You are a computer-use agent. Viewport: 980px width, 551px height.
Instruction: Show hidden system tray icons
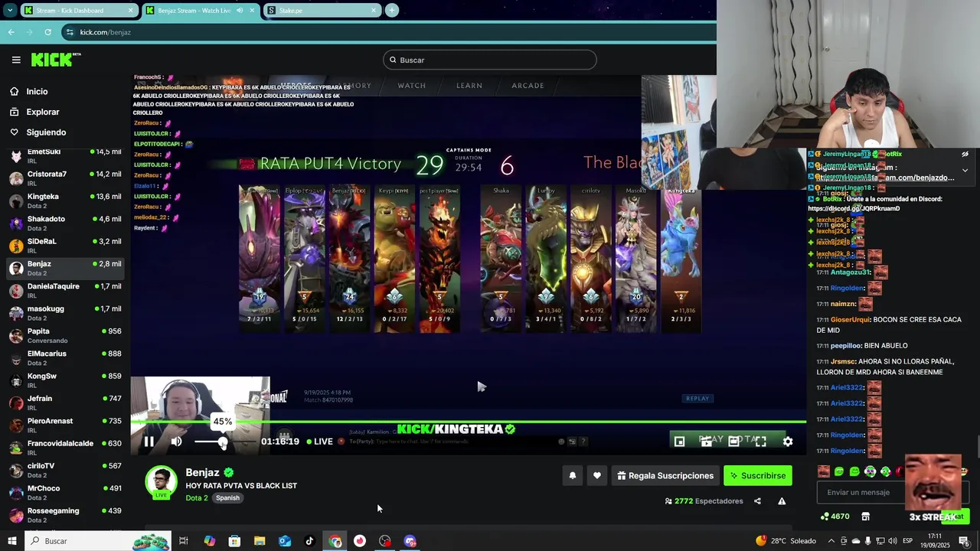click(831, 541)
